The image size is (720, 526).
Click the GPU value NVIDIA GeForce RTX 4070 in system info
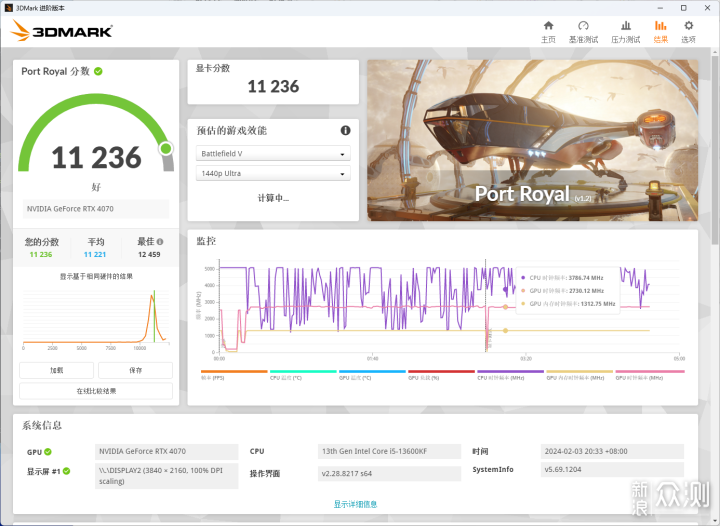[167, 451]
